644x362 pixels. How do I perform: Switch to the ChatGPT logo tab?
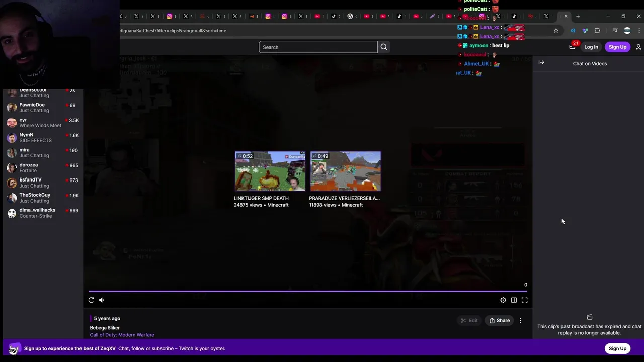tap(350, 16)
